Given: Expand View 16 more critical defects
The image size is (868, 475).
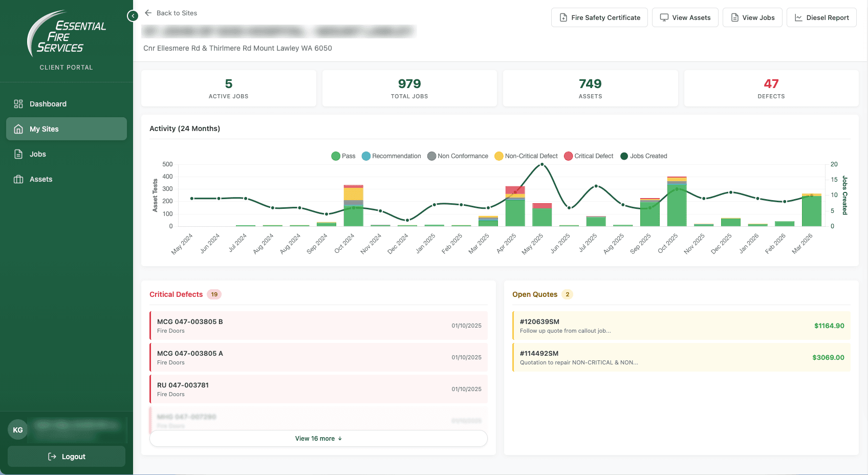Looking at the screenshot, I should [318, 438].
